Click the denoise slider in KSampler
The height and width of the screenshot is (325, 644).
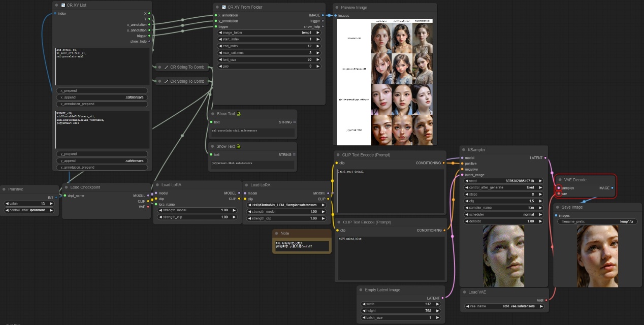click(x=504, y=221)
